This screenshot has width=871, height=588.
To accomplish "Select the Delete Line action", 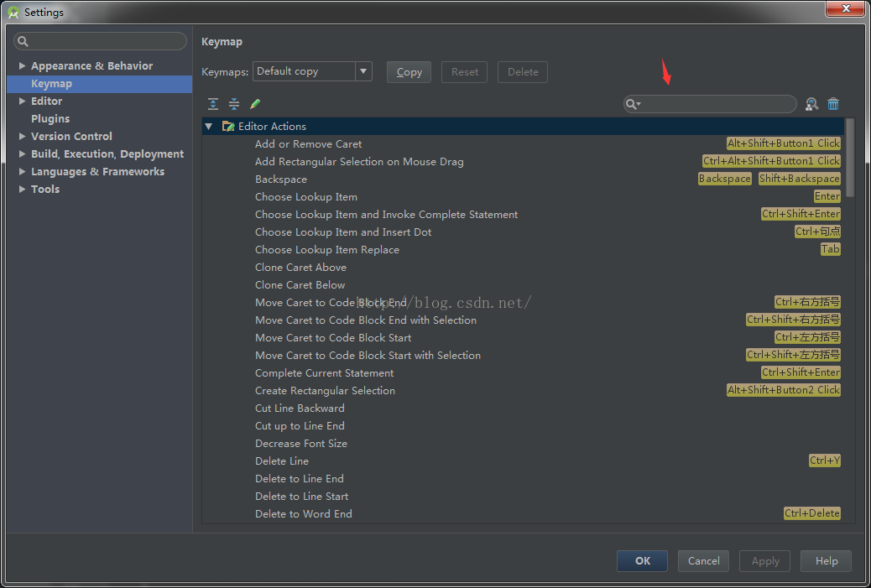I will tap(523, 461).
